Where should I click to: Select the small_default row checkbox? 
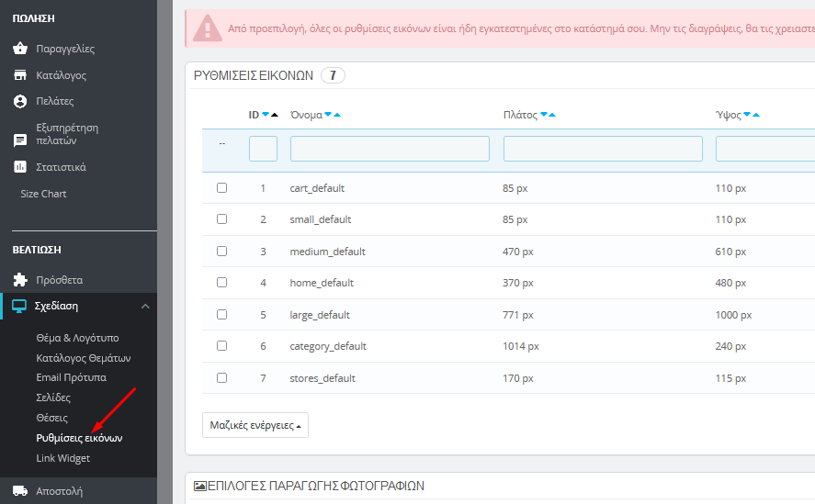tap(222, 218)
